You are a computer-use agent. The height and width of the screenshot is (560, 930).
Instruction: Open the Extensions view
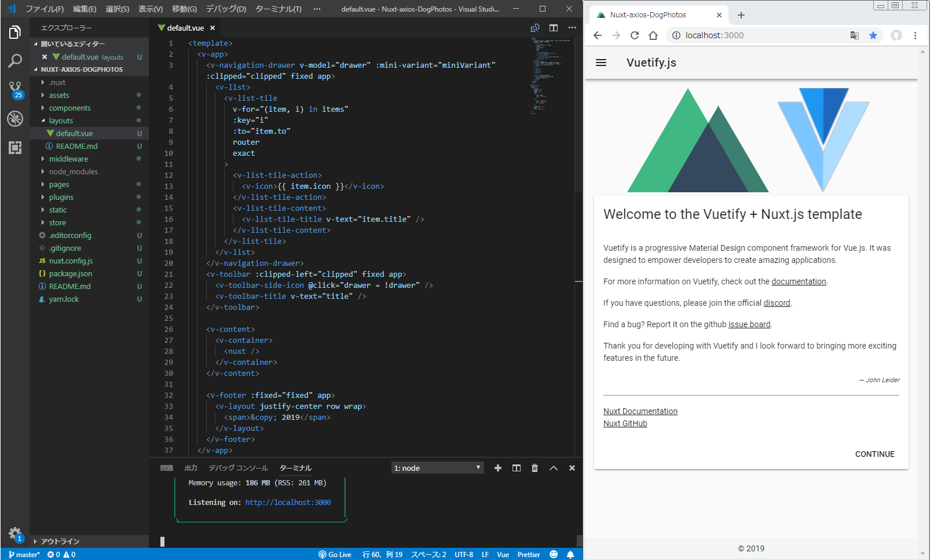pos(15,148)
